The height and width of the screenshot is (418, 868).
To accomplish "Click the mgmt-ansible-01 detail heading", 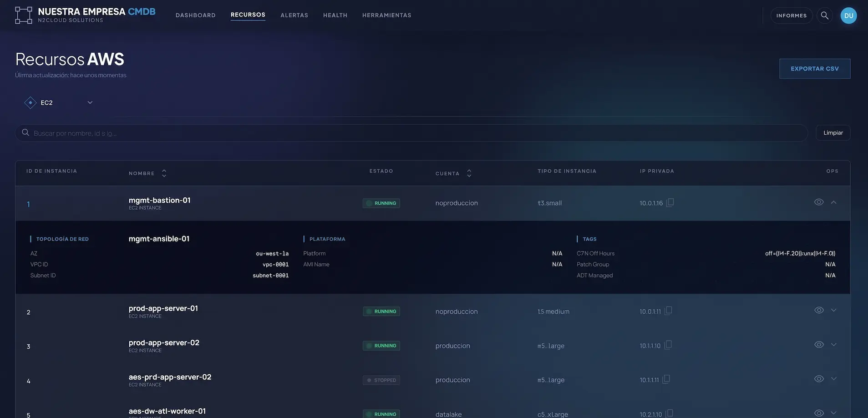I will click(x=159, y=239).
